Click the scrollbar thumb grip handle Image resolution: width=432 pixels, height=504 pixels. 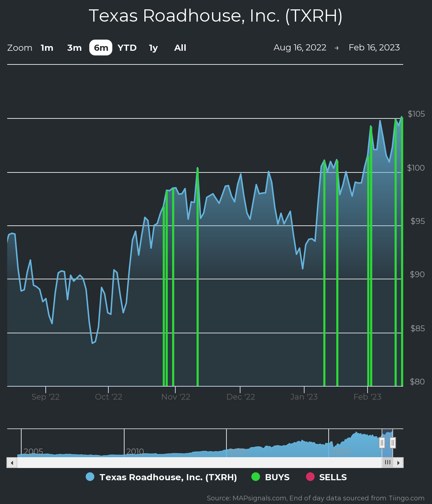coord(387,462)
